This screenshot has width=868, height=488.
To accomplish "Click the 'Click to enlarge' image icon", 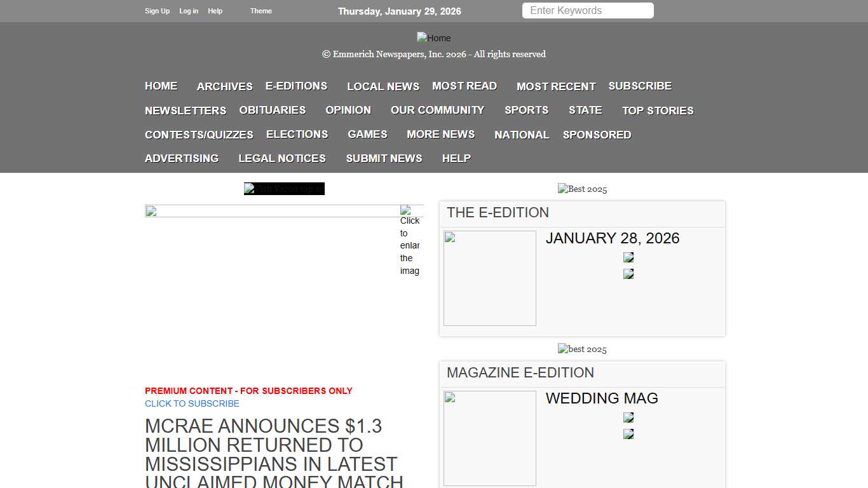I will 410,240.
